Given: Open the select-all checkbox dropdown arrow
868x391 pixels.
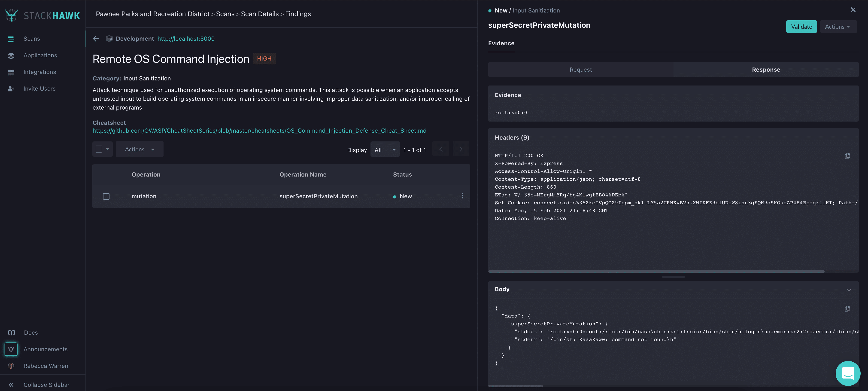Looking at the screenshot, I should click(x=107, y=149).
